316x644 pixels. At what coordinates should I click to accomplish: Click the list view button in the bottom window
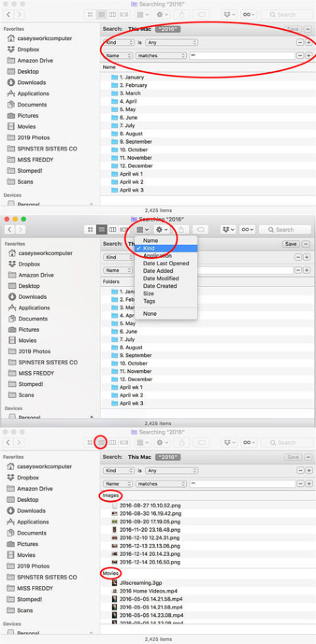(x=101, y=442)
